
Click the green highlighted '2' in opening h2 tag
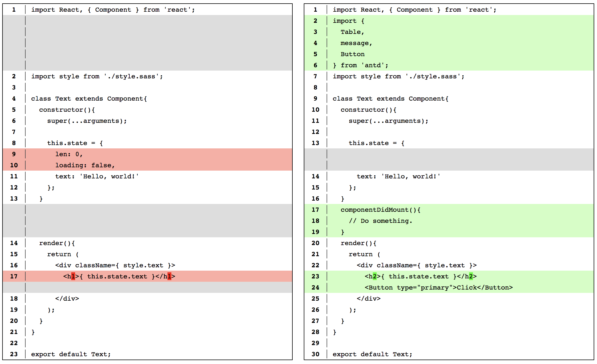coord(375,276)
